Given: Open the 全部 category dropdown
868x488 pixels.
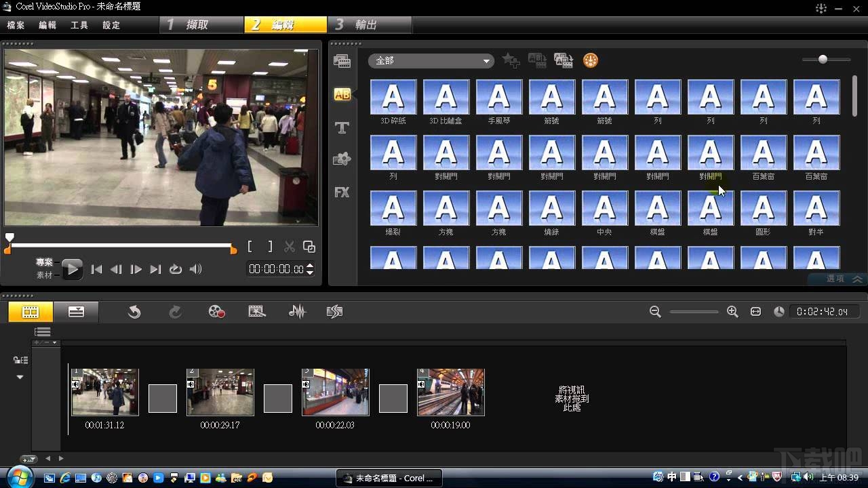Looking at the screenshot, I should [x=431, y=61].
